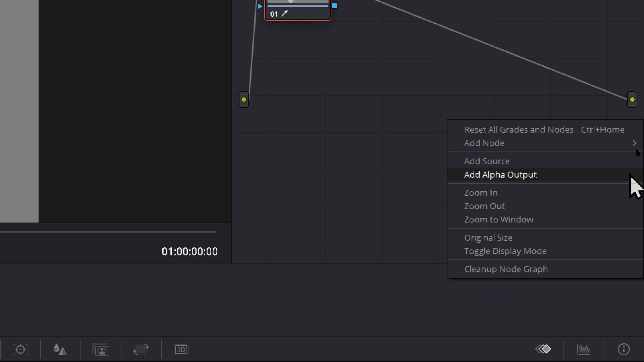Click Cleanup Node Graph
The image size is (644, 362).
click(x=506, y=269)
